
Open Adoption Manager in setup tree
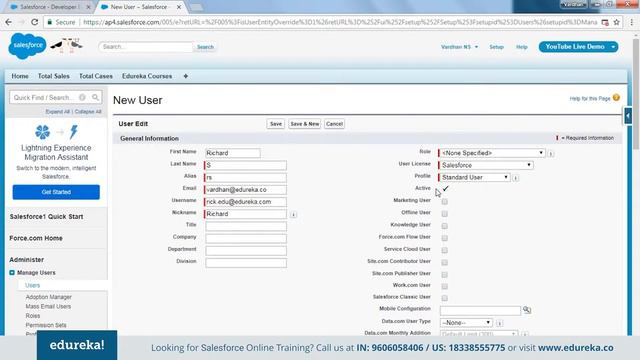[49, 297]
